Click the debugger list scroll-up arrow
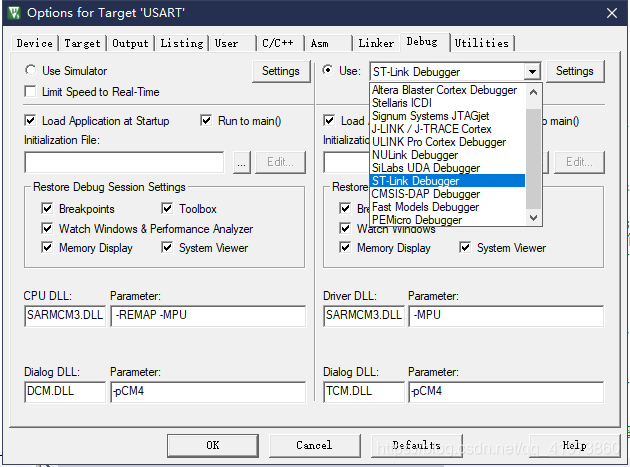 533,92
